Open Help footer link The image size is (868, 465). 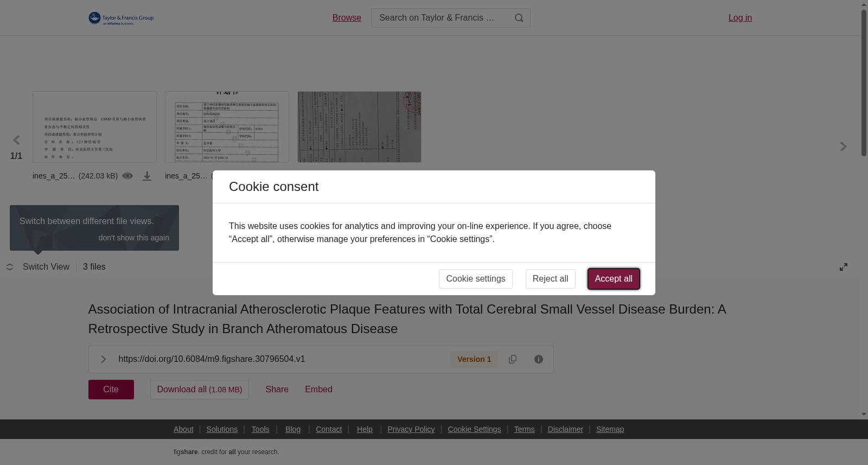click(365, 429)
